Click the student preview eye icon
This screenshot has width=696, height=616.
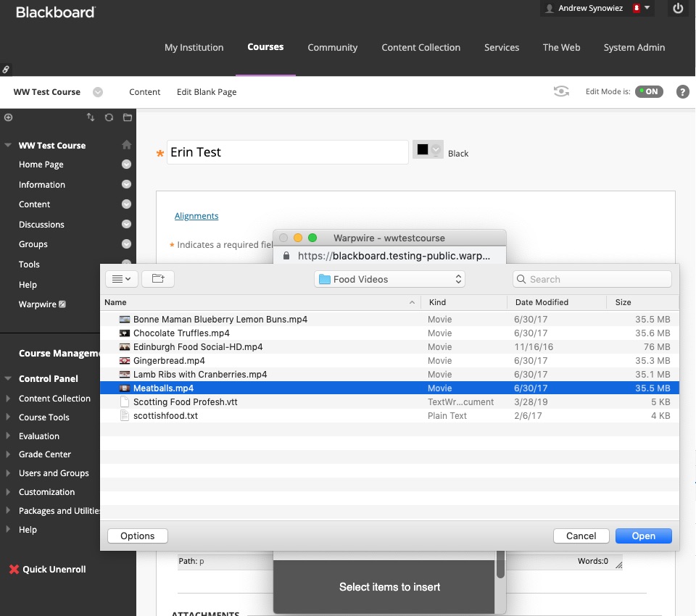point(561,91)
